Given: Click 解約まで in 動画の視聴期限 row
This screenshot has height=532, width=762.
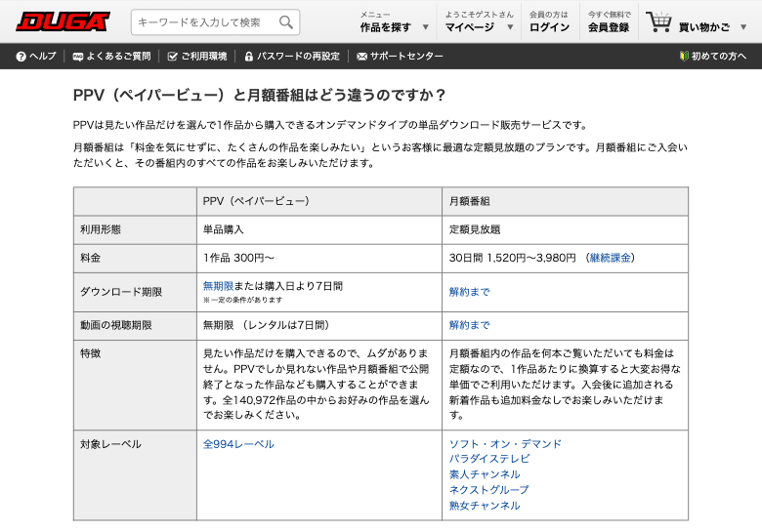Looking at the screenshot, I should pyautogui.click(x=470, y=325).
